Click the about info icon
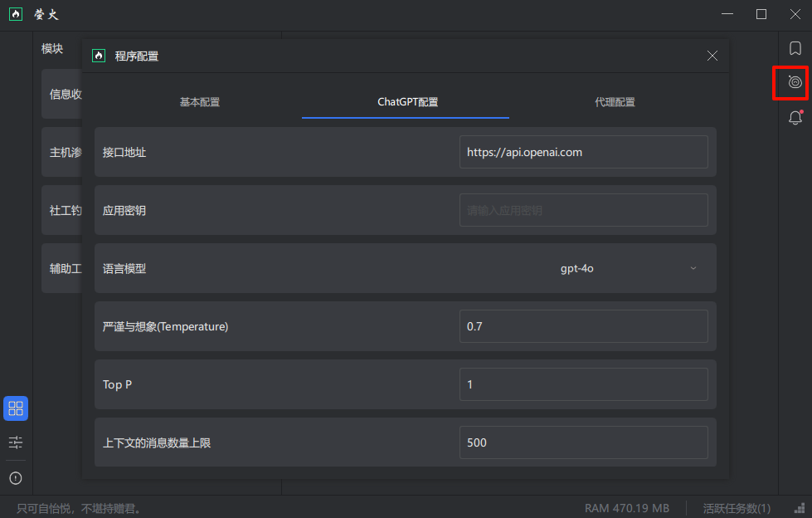 coord(16,478)
